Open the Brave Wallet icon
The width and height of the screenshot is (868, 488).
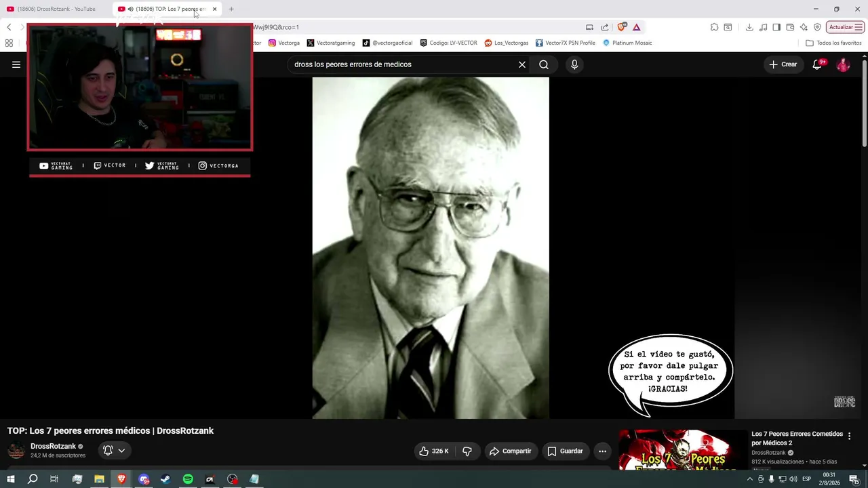pos(790,27)
